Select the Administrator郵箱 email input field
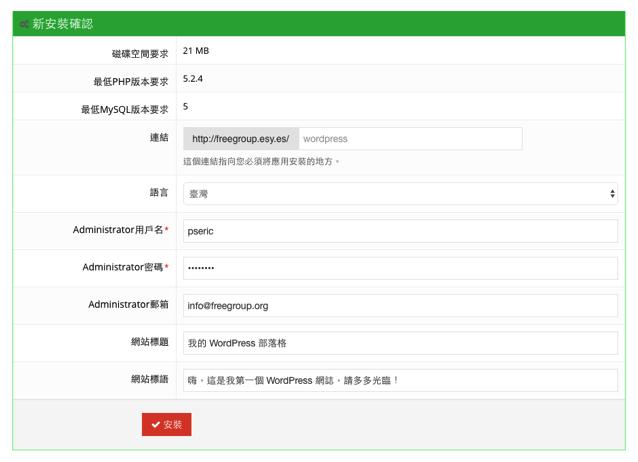Viewport: 638px width, 462px height. click(x=400, y=306)
